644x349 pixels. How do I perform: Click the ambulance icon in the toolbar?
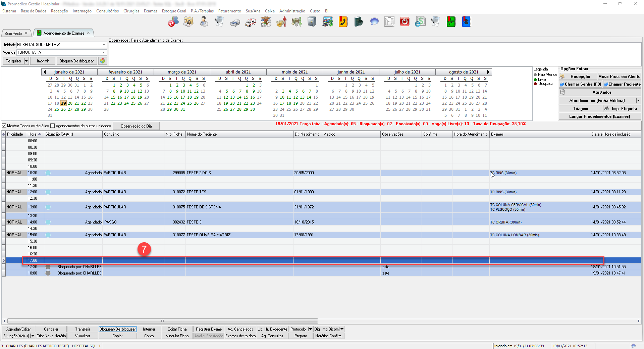coord(250,22)
